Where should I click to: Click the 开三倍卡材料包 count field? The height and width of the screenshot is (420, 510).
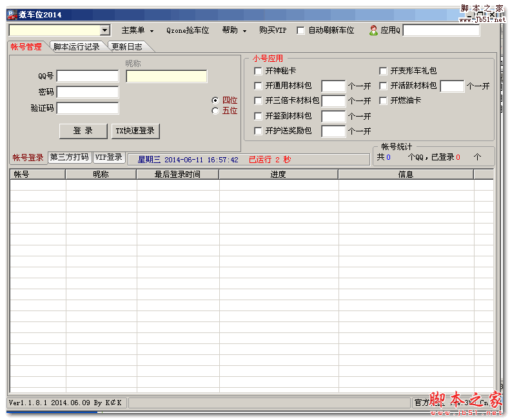(333, 101)
